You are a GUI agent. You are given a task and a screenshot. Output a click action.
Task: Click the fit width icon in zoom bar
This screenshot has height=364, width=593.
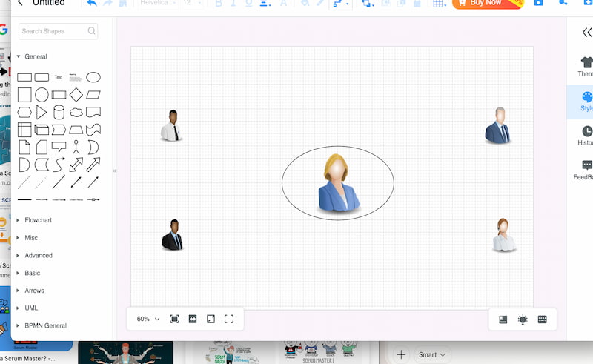193,319
